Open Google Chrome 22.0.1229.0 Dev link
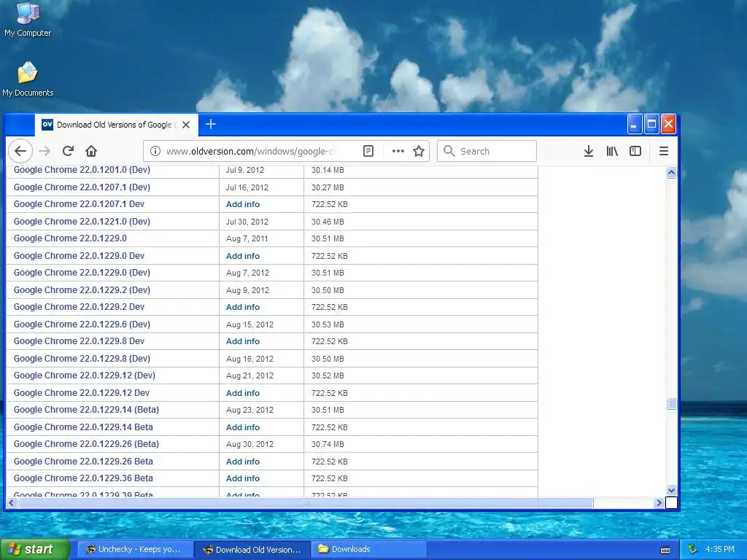The width and height of the screenshot is (747, 560). click(x=79, y=256)
